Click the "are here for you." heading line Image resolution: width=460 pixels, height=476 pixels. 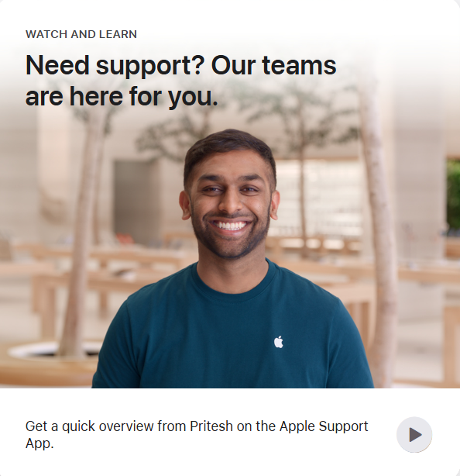[x=122, y=97]
